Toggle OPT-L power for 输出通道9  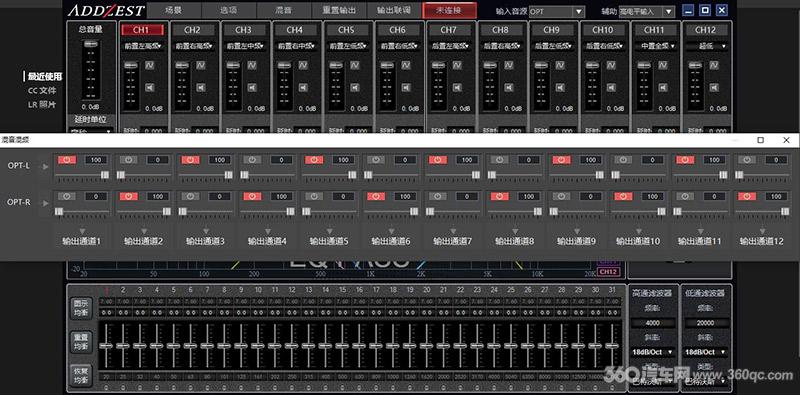click(x=561, y=160)
